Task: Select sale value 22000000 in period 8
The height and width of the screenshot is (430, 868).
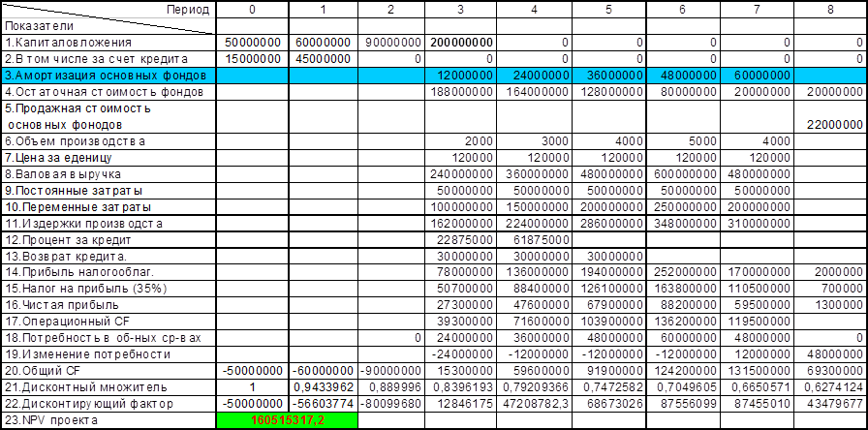Action: point(831,125)
